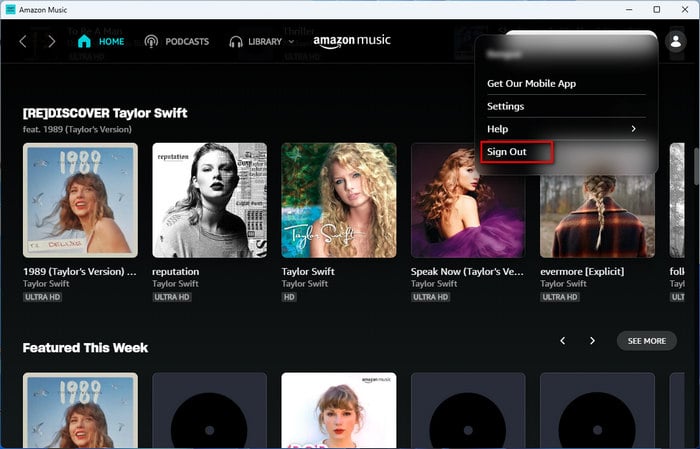The image size is (700, 449).
Task: Open the LIBRARY tab label
Action: click(265, 42)
